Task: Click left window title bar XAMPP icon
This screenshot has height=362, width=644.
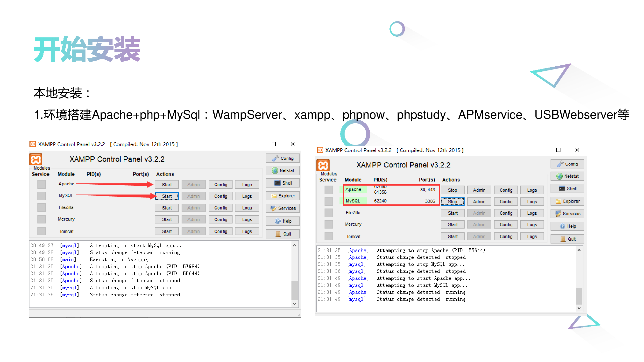Action: pyautogui.click(x=33, y=144)
